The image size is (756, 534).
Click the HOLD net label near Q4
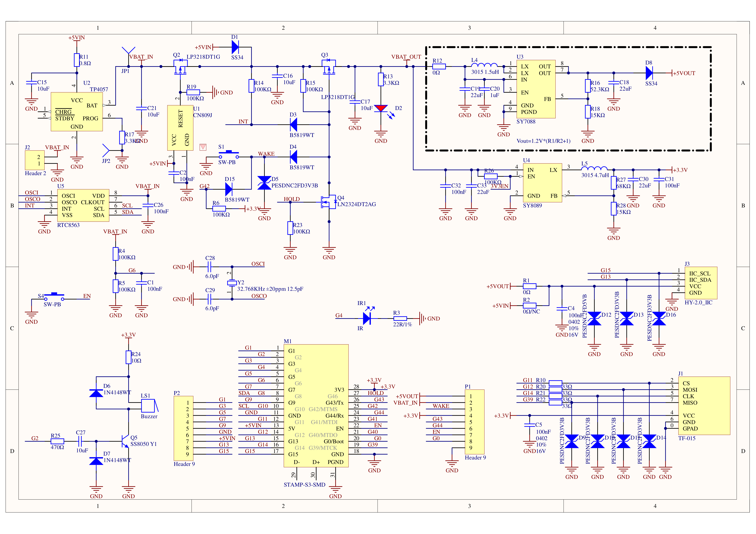coord(292,199)
